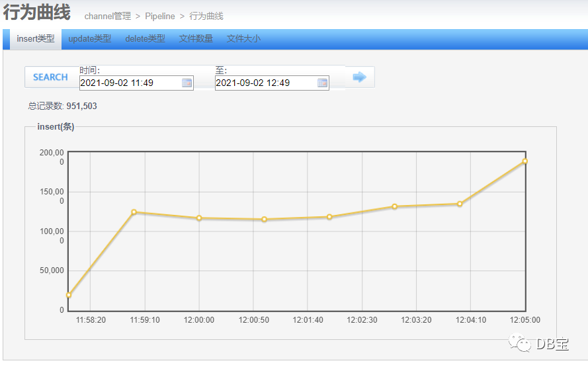Click the 总记录数 951,503 total text
The width and height of the screenshot is (588, 369).
(x=62, y=106)
